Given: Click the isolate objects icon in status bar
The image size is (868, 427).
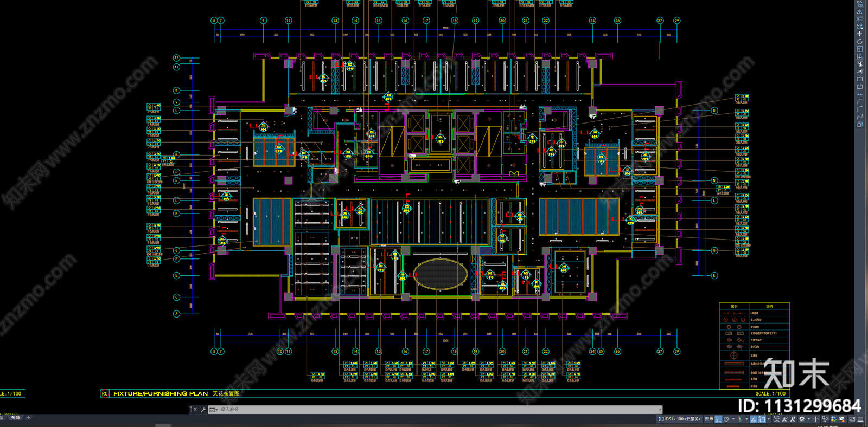Looking at the screenshot, I should pos(825,419).
